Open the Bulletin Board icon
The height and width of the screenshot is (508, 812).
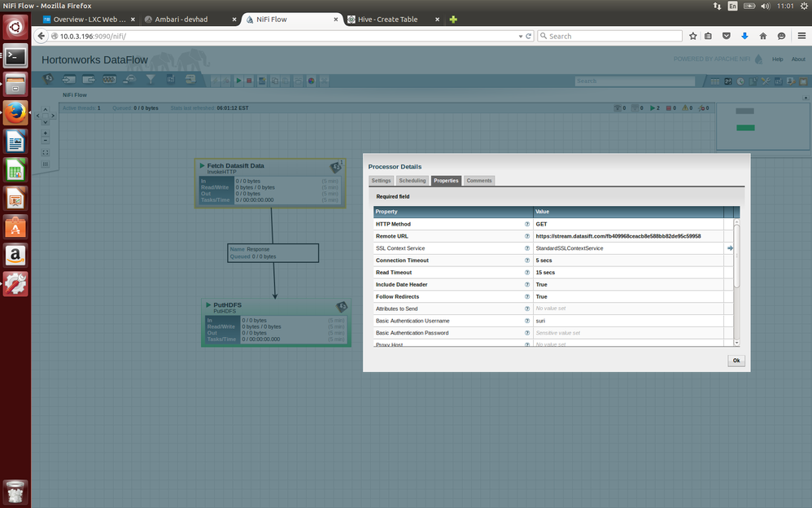point(803,81)
